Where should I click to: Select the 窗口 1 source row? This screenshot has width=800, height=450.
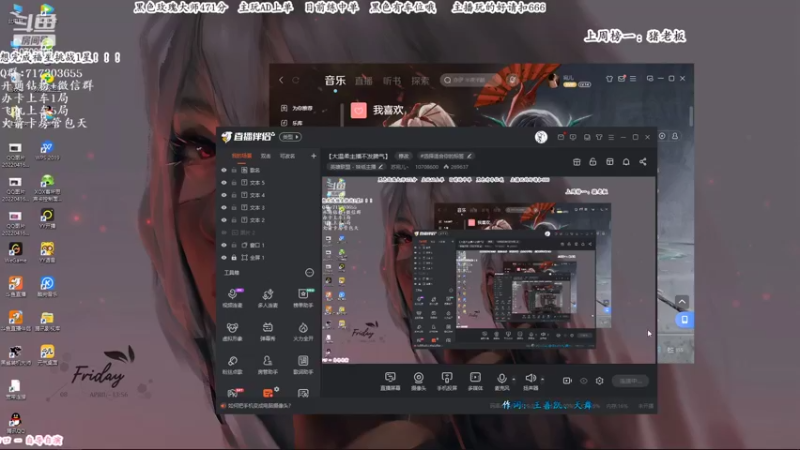coord(268,245)
